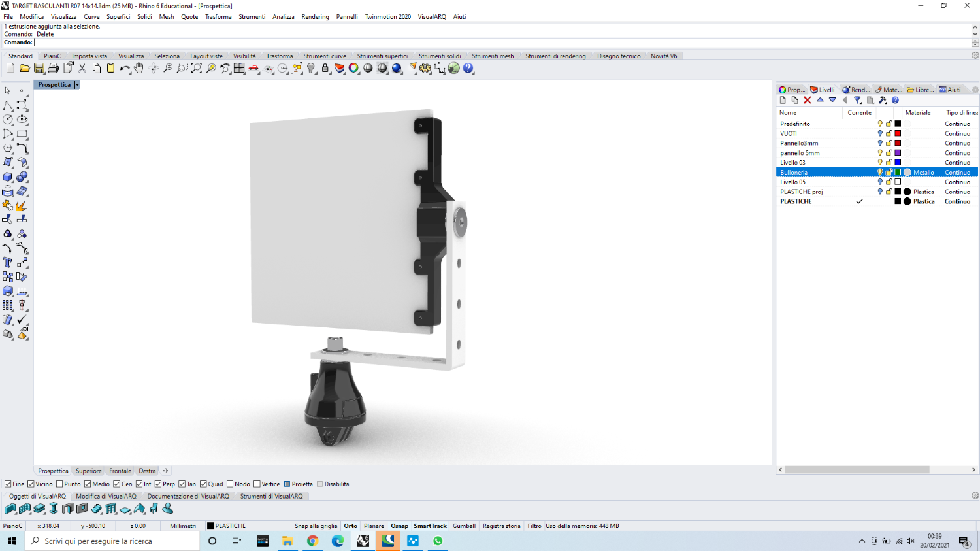The width and height of the screenshot is (980, 551).
Task: Click the Save file icon in Standard toolbar
Action: 39,68
